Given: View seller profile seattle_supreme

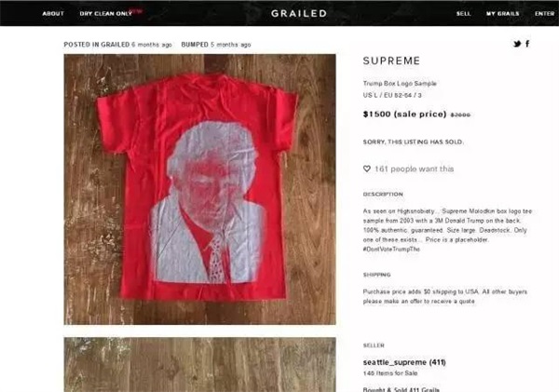Looking at the screenshot, I should click(404, 362).
